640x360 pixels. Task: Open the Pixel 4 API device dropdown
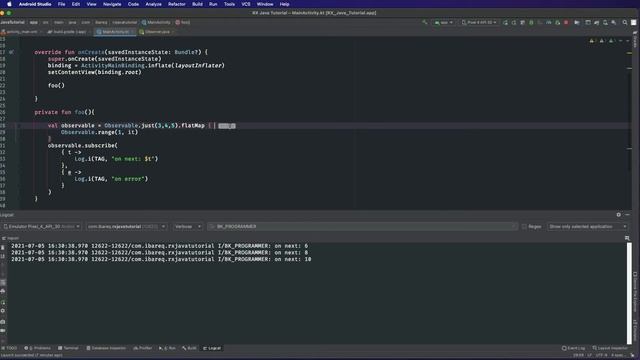479,22
